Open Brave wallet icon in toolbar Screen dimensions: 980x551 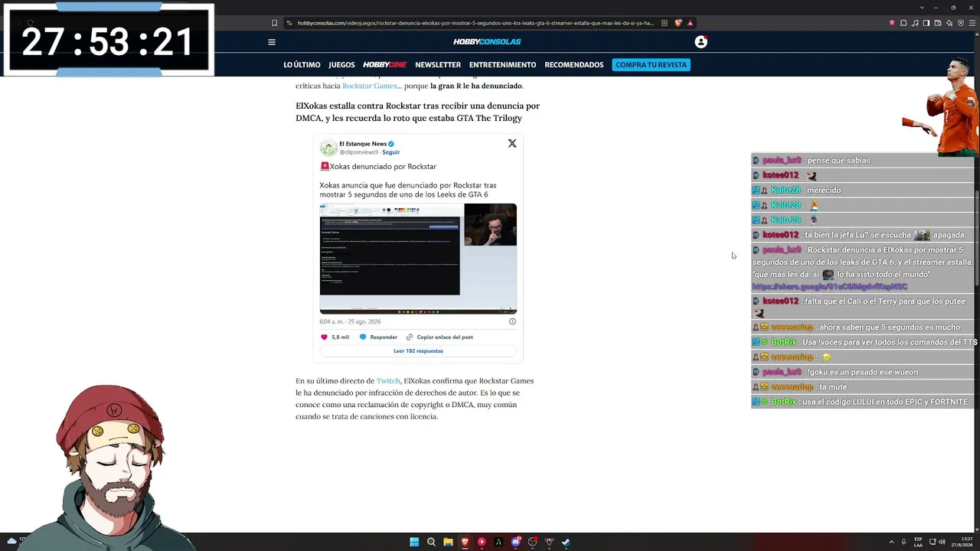click(938, 23)
